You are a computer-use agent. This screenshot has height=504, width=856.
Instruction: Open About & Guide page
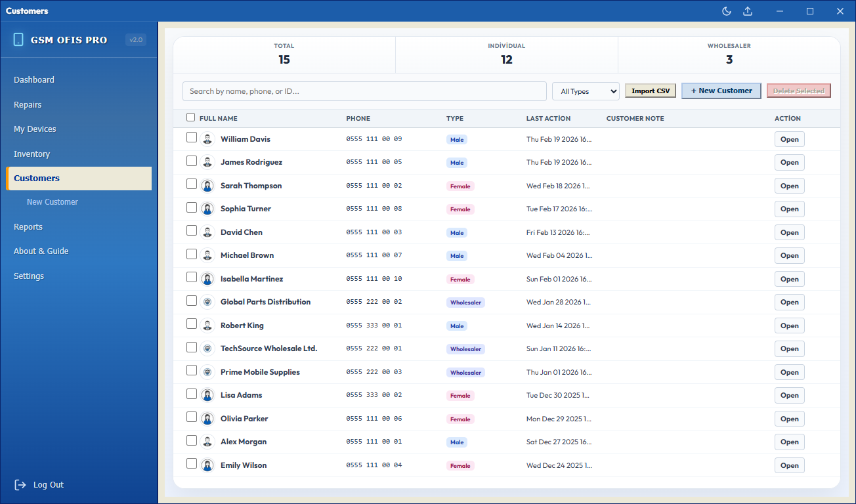point(79,251)
